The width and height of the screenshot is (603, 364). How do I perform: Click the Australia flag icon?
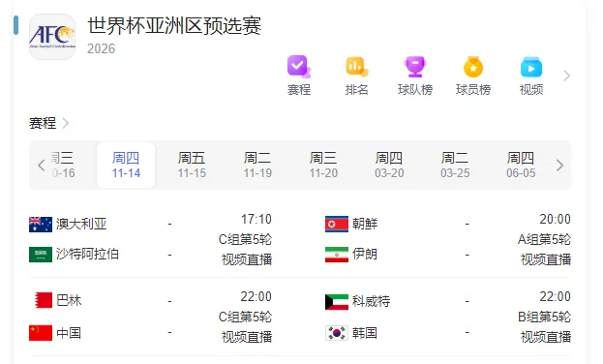pyautogui.click(x=41, y=224)
